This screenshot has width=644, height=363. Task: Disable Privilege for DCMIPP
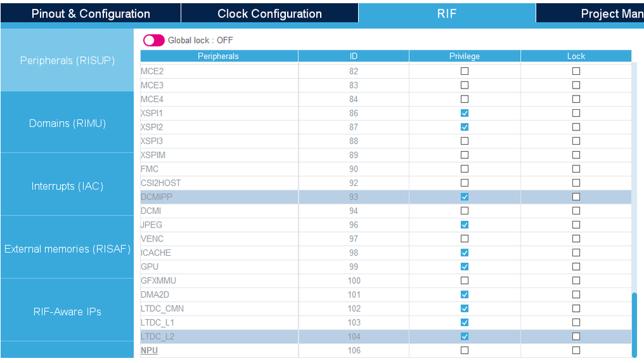(x=465, y=197)
